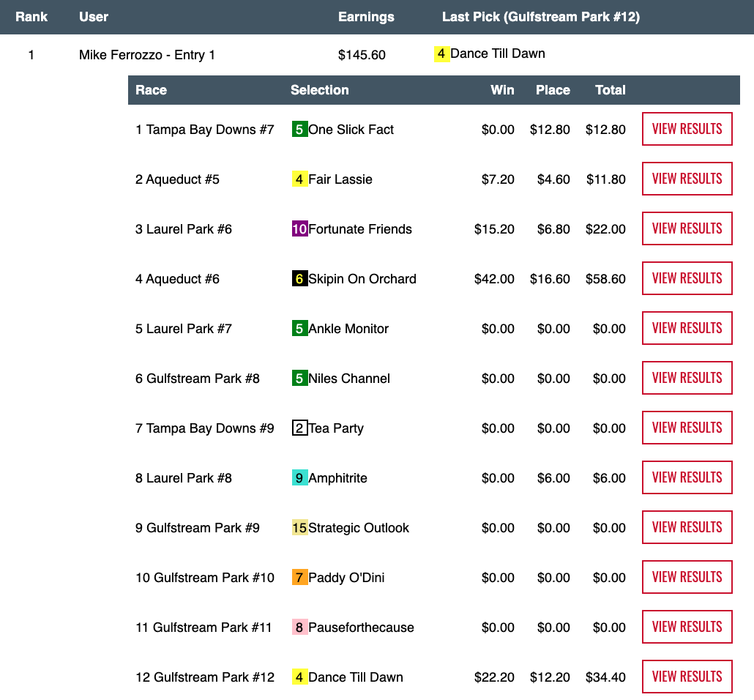
Task: Click the Earnings column header
Action: point(366,17)
